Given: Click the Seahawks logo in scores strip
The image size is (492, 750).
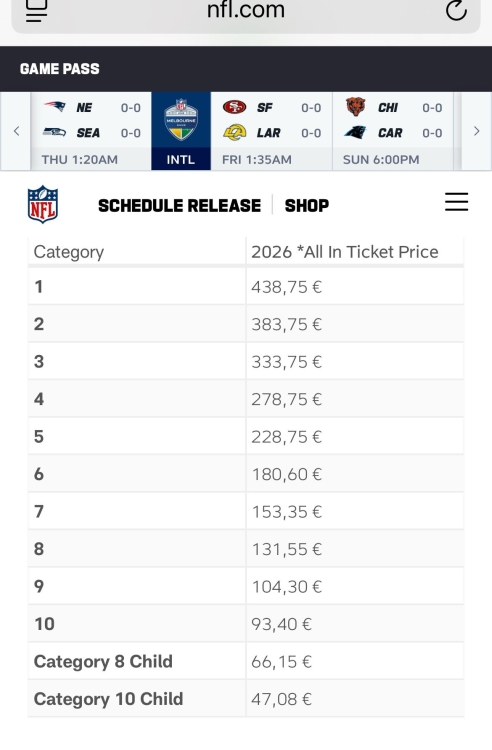Looking at the screenshot, I should pos(54,132).
